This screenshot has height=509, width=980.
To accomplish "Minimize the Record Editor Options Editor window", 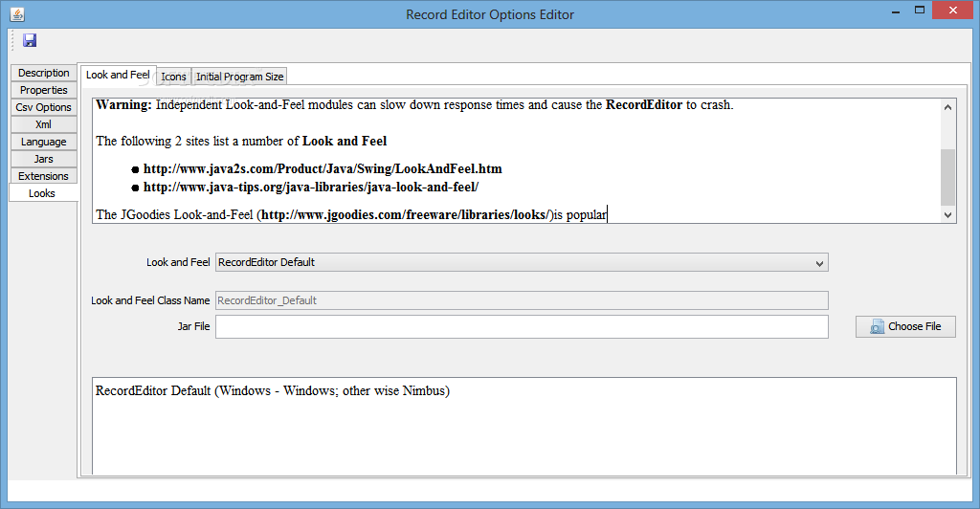I will pos(896,11).
